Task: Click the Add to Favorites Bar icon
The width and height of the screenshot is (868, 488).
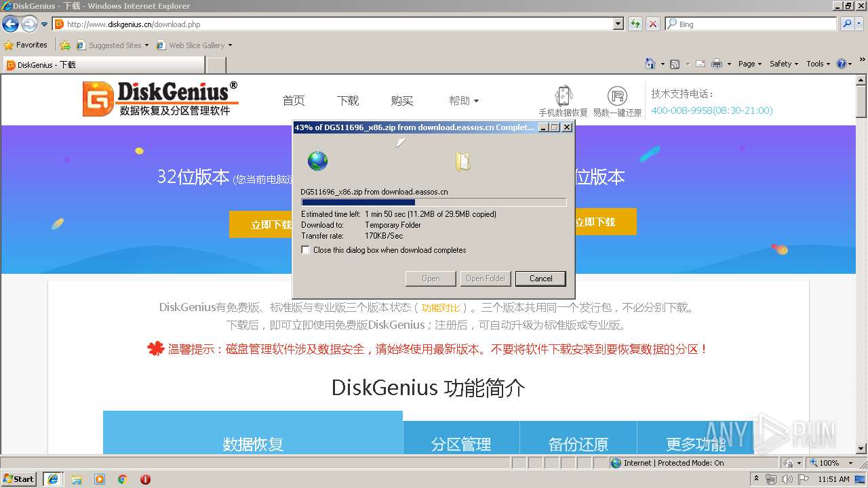Action: pos(65,45)
